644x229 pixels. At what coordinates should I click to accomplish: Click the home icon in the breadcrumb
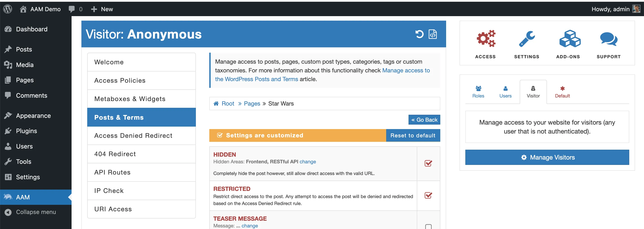216,104
